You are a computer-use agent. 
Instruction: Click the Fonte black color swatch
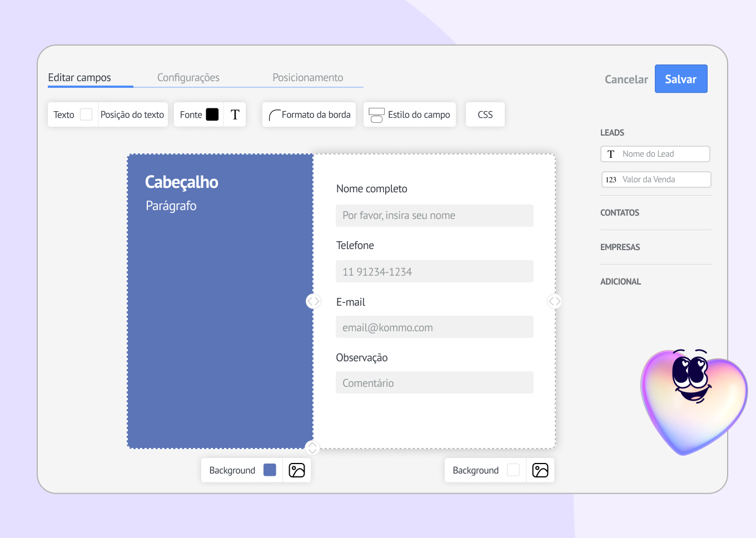coord(212,114)
